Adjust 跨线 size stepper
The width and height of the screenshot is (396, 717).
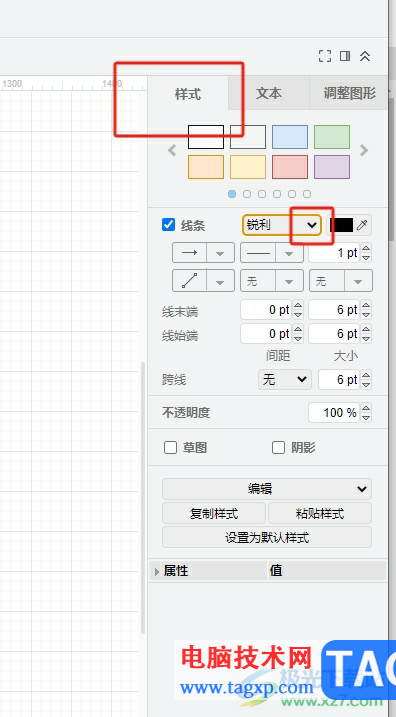[366, 380]
